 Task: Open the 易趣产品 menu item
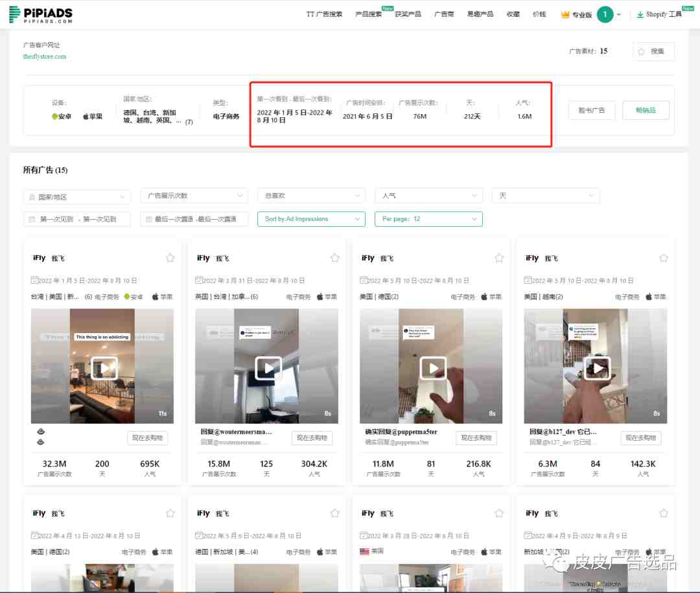click(x=480, y=14)
